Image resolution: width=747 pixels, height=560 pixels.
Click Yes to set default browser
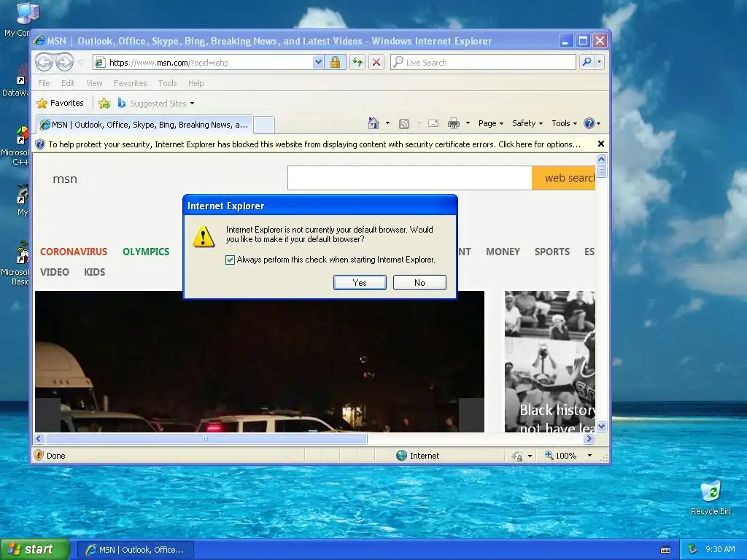point(360,282)
